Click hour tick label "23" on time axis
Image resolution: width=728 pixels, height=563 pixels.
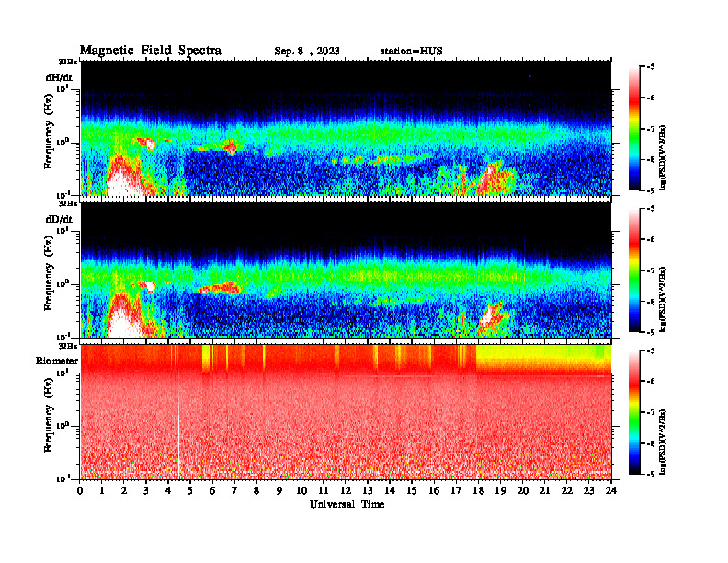click(x=588, y=490)
